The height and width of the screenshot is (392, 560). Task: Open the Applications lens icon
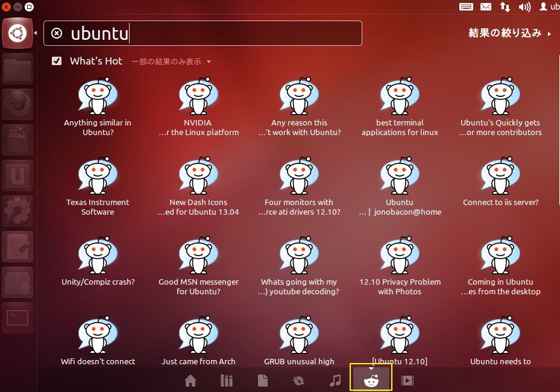[x=227, y=381]
